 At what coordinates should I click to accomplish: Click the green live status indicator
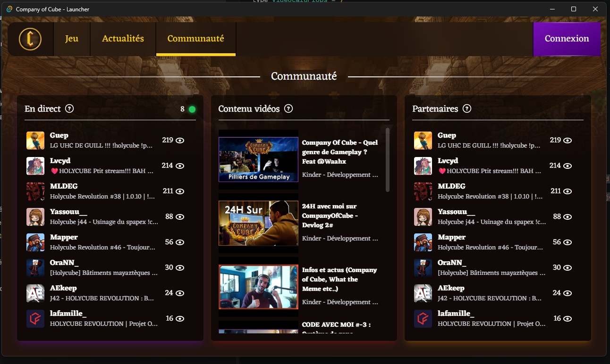pos(192,109)
